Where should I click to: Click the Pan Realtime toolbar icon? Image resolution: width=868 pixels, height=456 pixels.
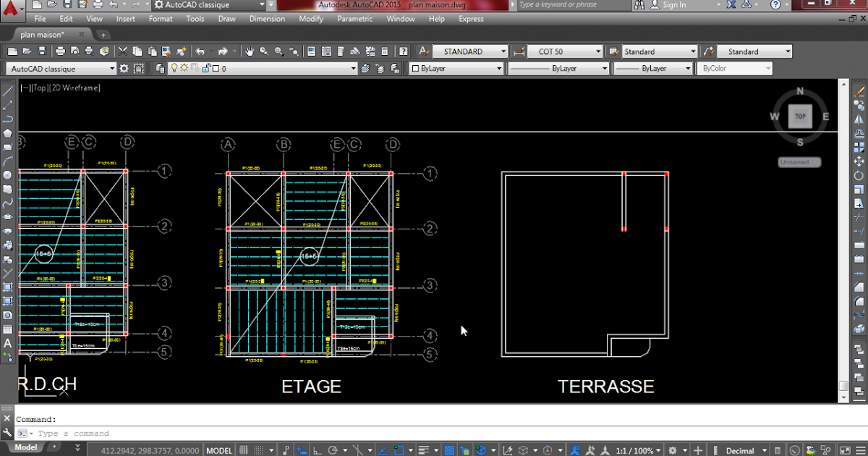[250, 51]
